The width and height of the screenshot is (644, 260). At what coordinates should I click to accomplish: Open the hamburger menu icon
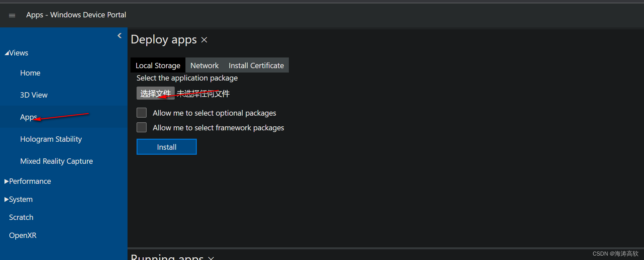pyautogui.click(x=12, y=15)
